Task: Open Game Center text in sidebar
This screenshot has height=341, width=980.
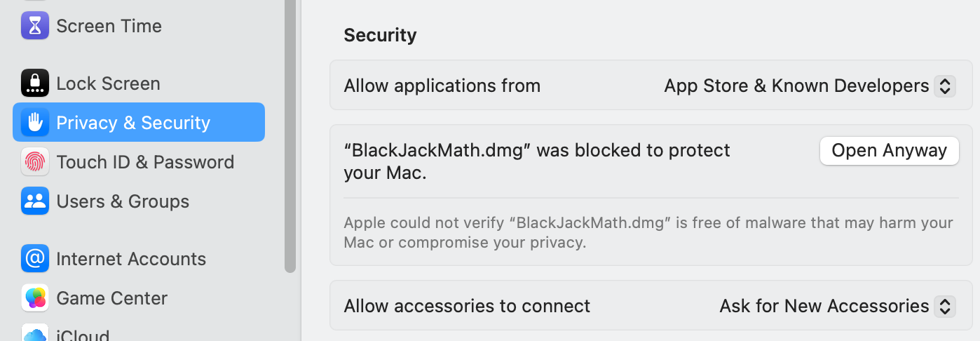Action: tap(111, 298)
